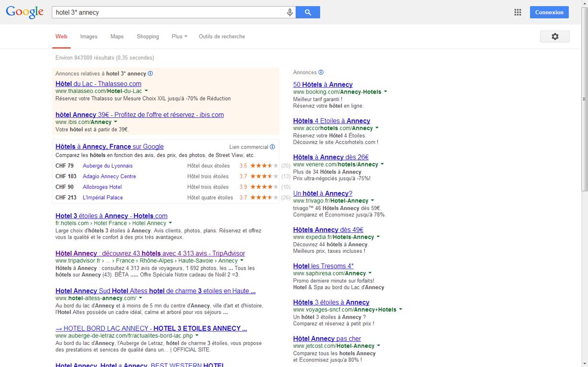This screenshot has height=367, width=588.
Task: Open 'Hôtel du Lac - Thalasseo.com' ad
Action: tap(98, 84)
